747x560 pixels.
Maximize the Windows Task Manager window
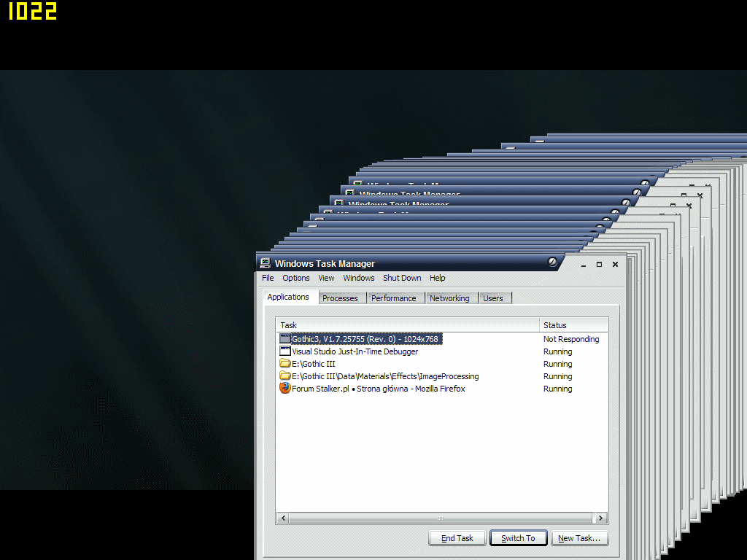click(599, 264)
